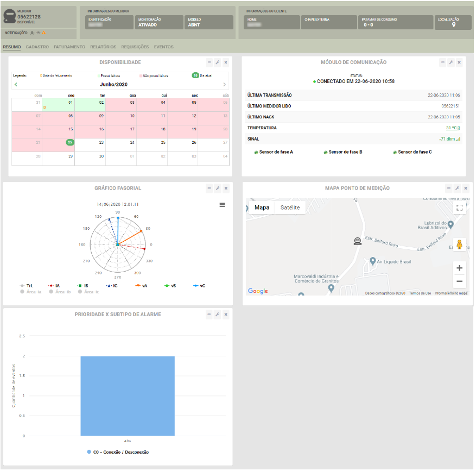Click the warning triangle notification icon
The width and height of the screenshot is (476, 471).
coord(44,33)
